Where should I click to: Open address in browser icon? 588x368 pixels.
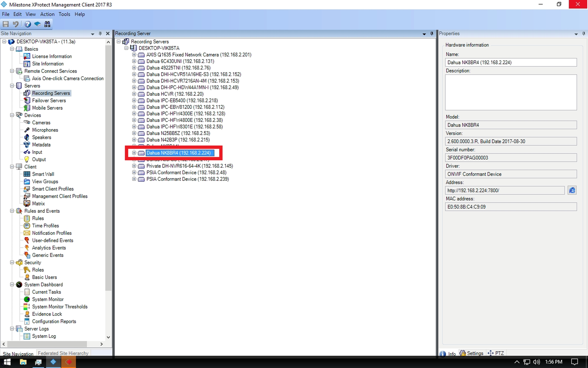tap(572, 190)
